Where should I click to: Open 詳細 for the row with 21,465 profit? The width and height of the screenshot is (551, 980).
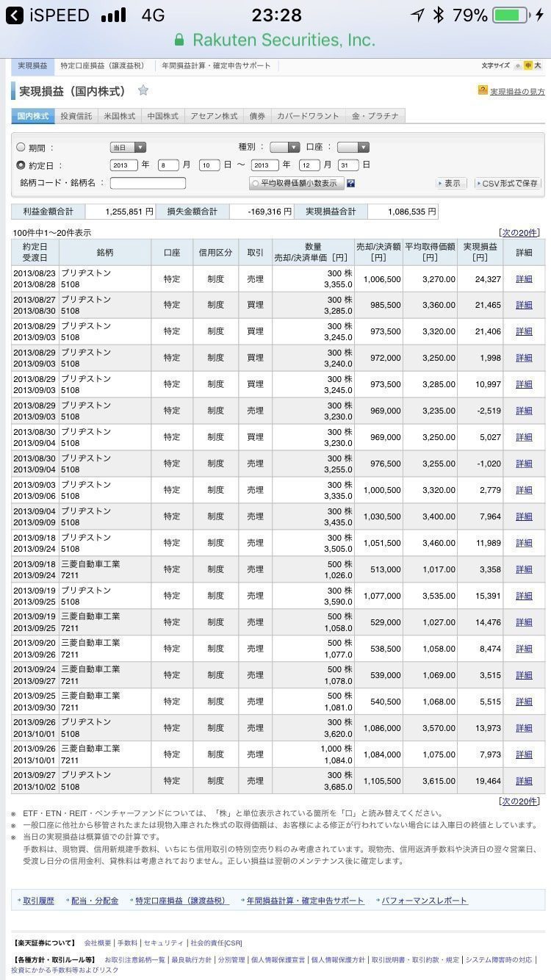[x=524, y=305]
